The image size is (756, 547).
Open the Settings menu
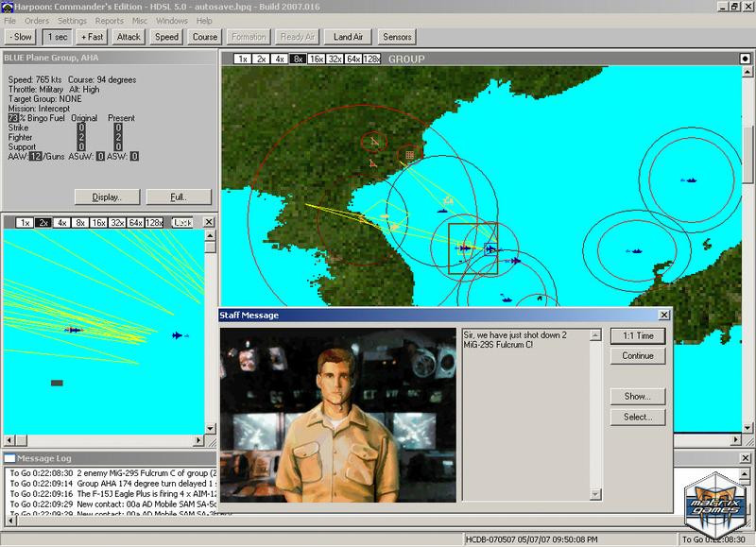coord(72,21)
